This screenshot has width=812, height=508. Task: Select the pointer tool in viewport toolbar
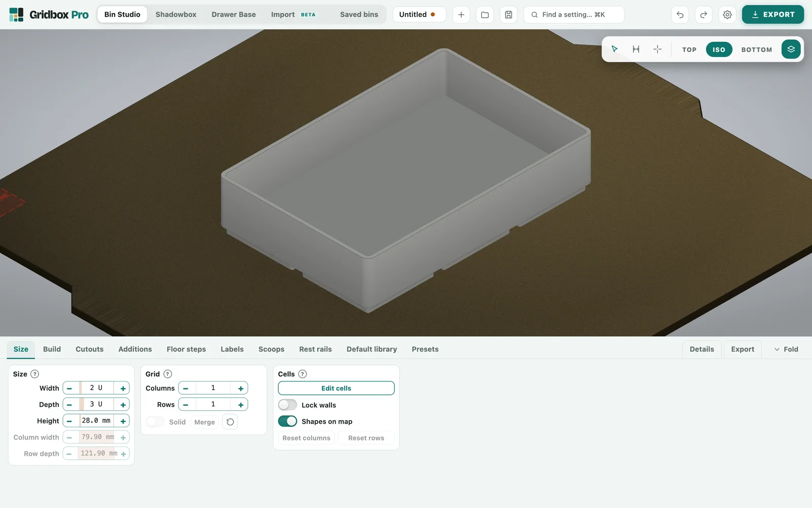pyautogui.click(x=615, y=49)
